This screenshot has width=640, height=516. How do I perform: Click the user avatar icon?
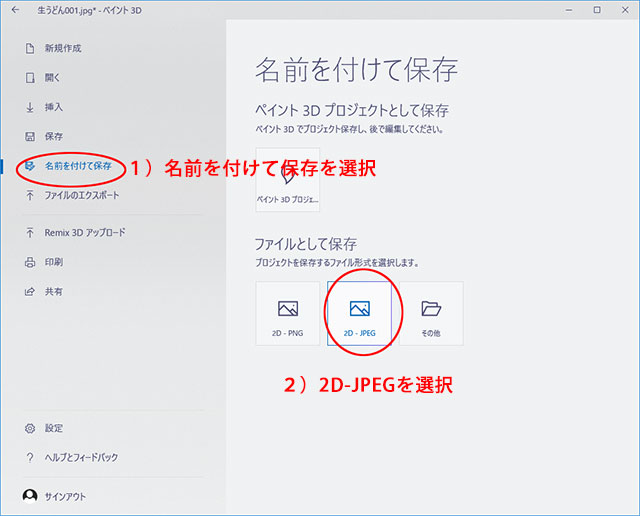(30, 496)
